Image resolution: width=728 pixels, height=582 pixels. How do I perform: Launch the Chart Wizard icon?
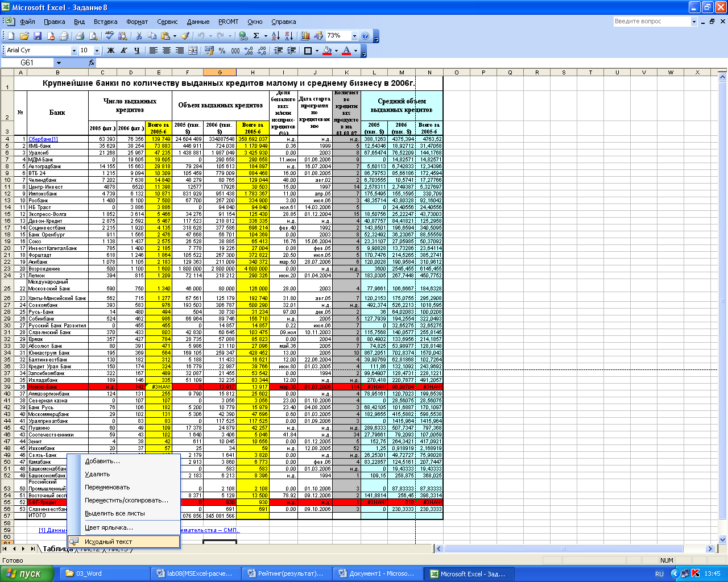[x=305, y=36]
